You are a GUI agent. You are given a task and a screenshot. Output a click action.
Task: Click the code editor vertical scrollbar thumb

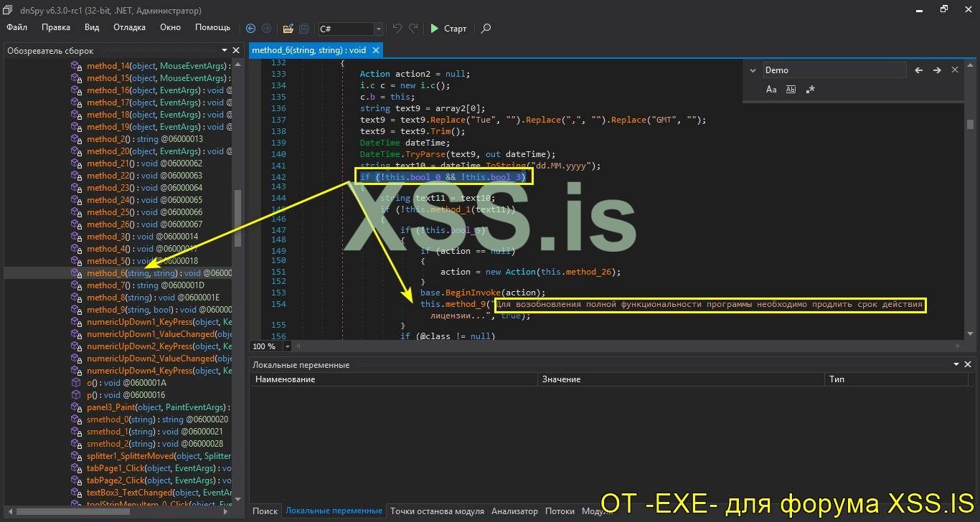tap(970, 124)
